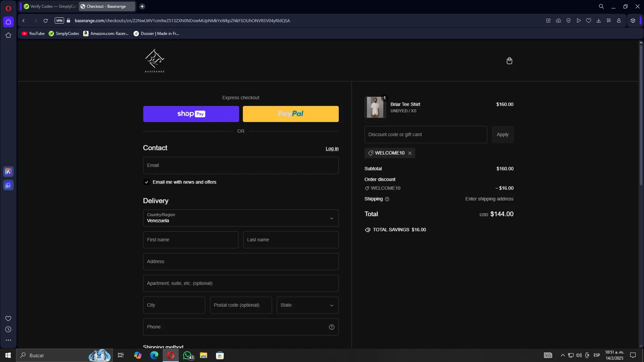Toggle Email me with news and offers
The image size is (644, 362).
146,182
